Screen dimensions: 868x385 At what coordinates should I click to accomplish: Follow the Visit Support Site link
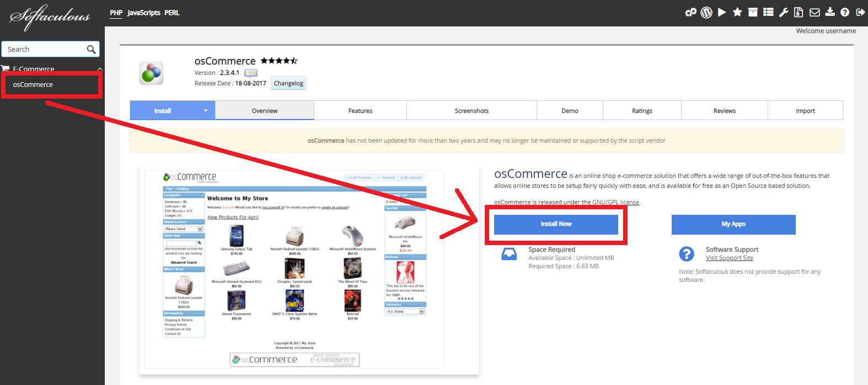point(729,258)
